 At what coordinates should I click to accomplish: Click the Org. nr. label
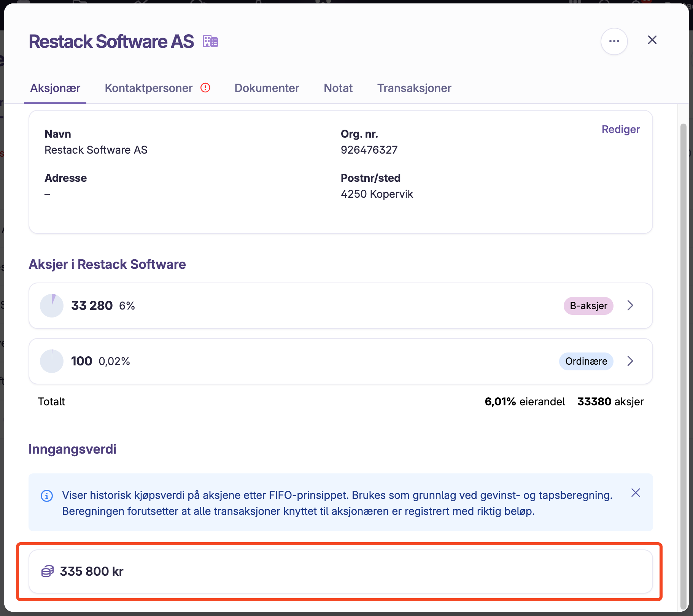pyautogui.click(x=359, y=134)
